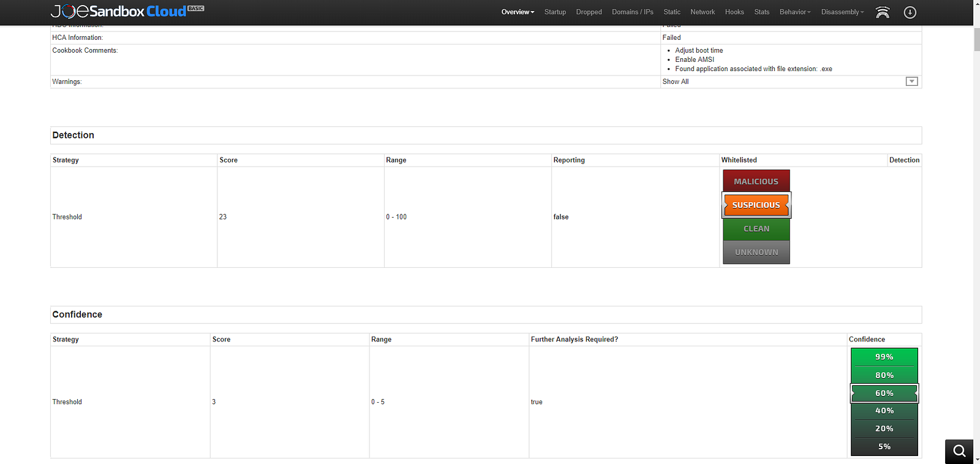Open the Network section
This screenshot has height=464, width=980.
click(703, 12)
